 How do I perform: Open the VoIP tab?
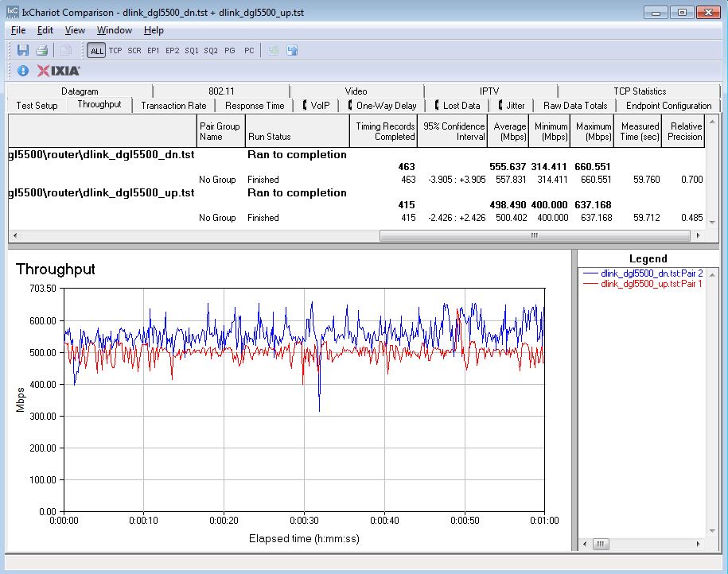click(317, 105)
